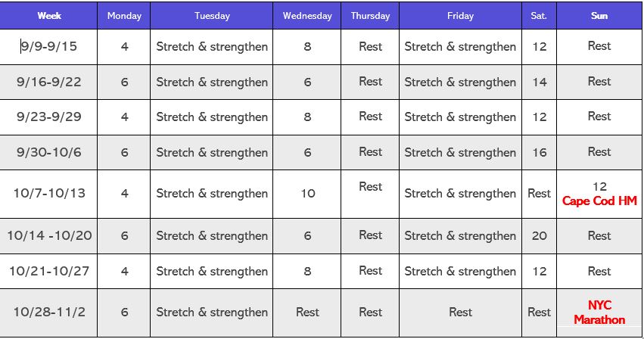Select the Sun column header
Viewport: 644px width, 339px height.
coord(599,16)
